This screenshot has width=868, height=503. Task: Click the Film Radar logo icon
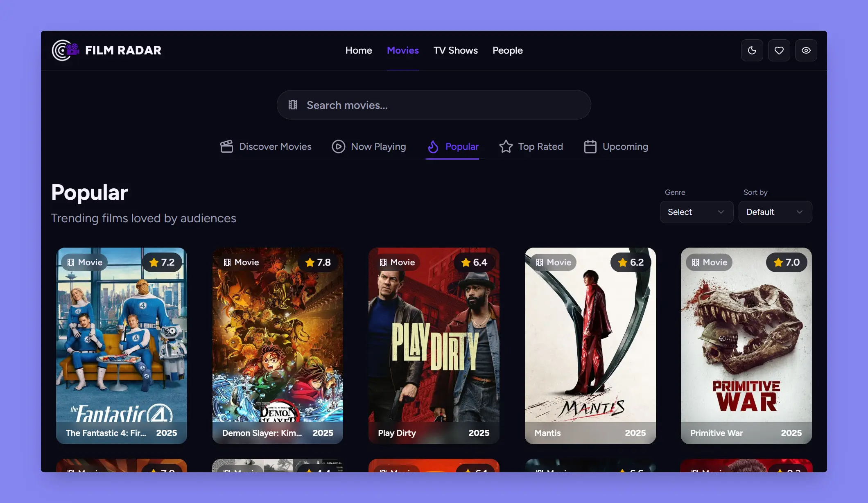click(66, 50)
